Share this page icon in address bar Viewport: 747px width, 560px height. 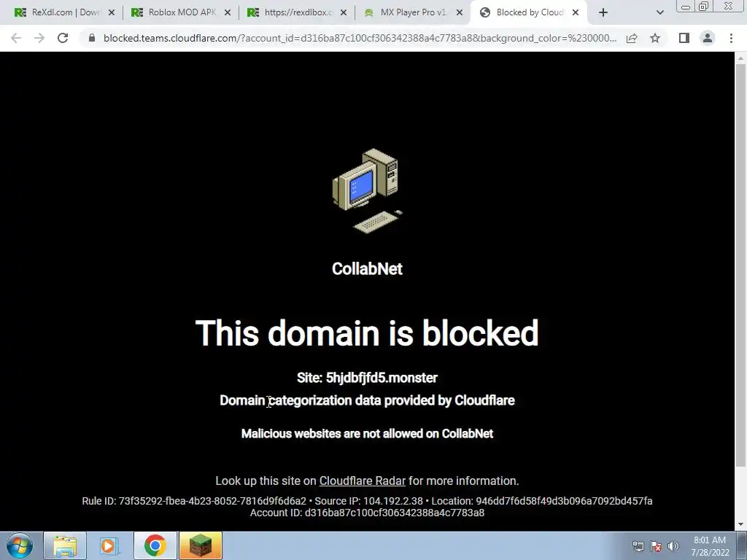(632, 38)
